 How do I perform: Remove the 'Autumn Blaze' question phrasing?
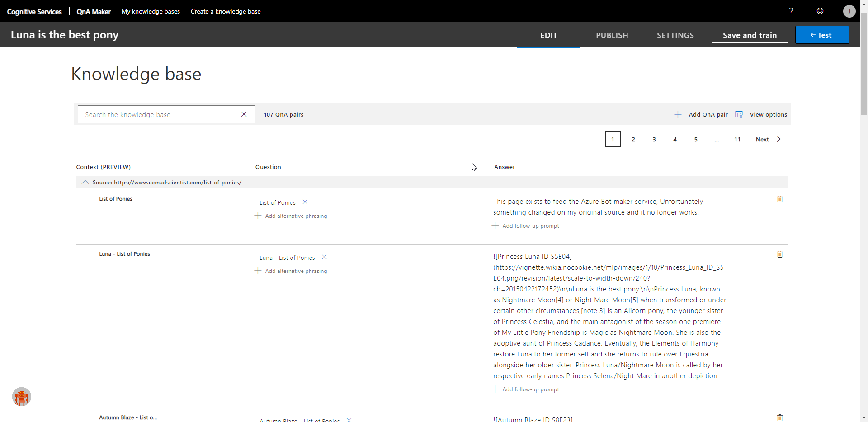[349, 420]
